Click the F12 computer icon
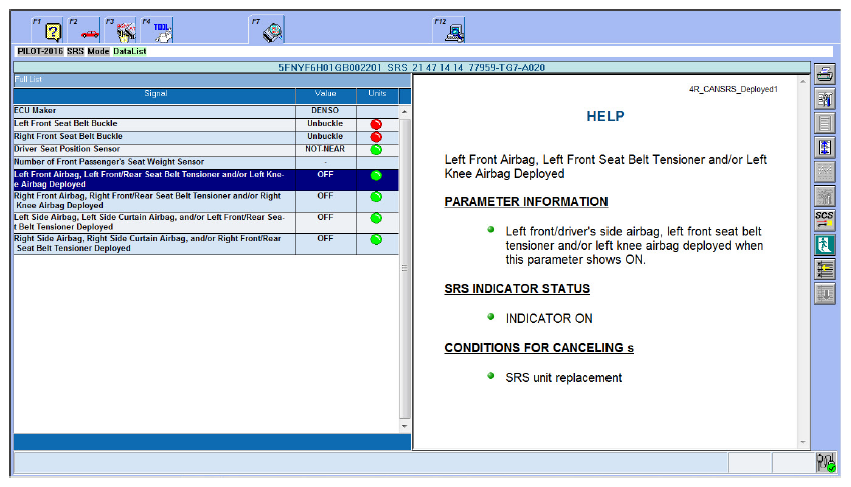The width and height of the screenshot is (851, 487). (x=455, y=32)
